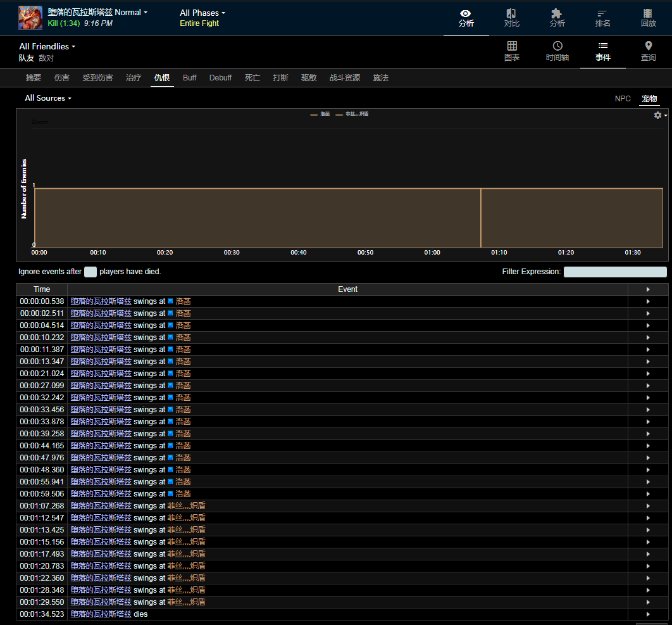Click the puzzle-piece 分析 icon
672x625 pixels.
[x=557, y=18]
